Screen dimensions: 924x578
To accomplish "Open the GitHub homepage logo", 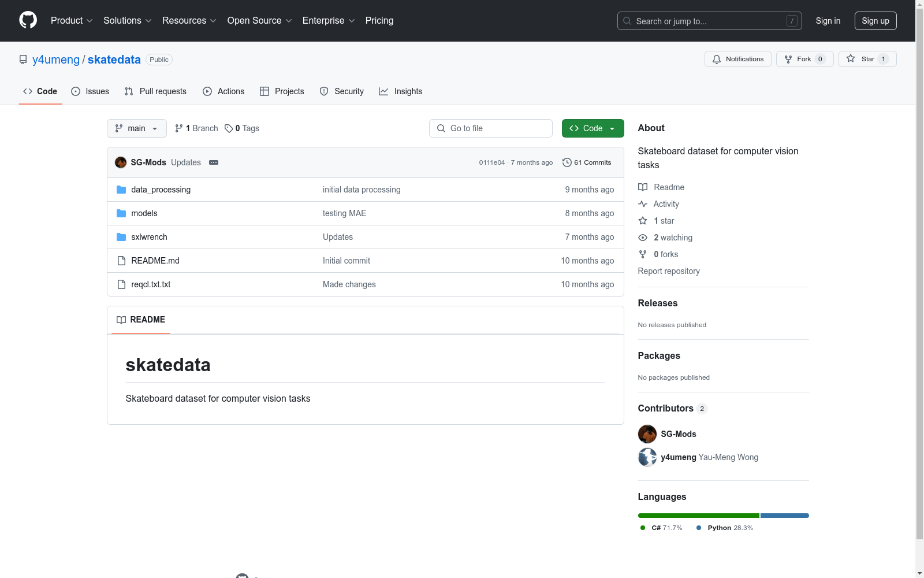I will [28, 20].
